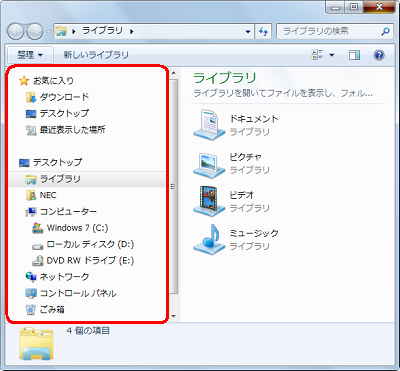Click the magnifier search icon

coord(385,32)
